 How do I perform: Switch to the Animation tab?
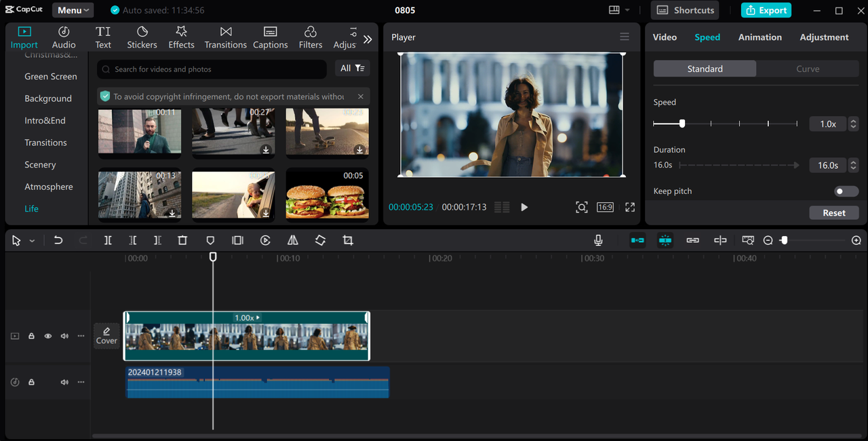click(759, 37)
